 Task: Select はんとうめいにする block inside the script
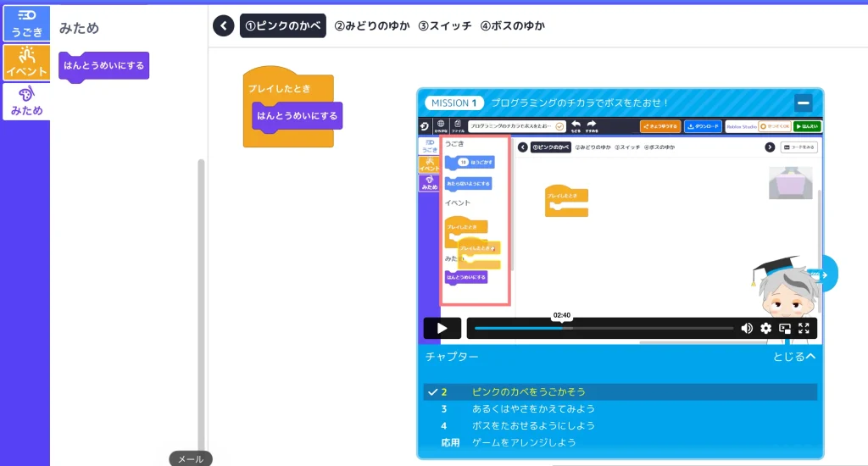tap(298, 116)
